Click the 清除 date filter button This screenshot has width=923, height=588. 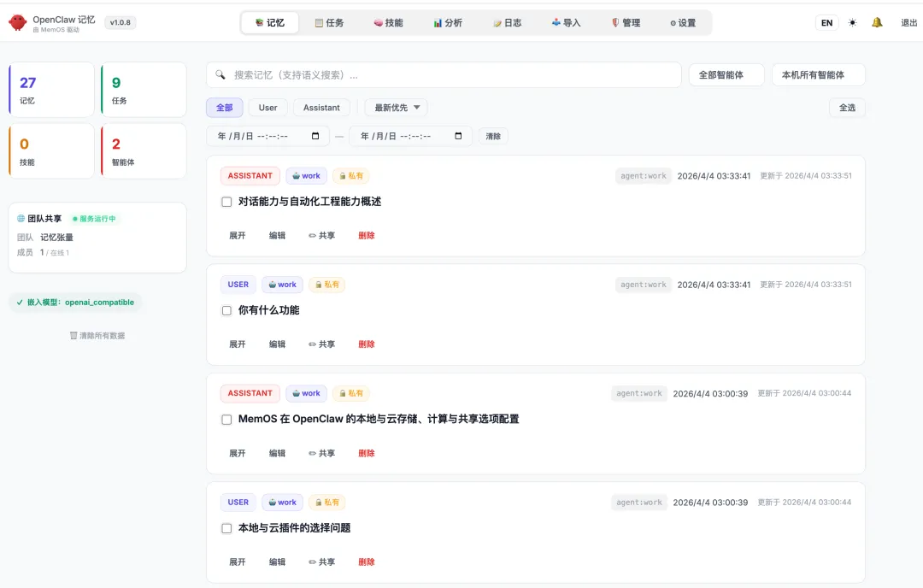493,137
